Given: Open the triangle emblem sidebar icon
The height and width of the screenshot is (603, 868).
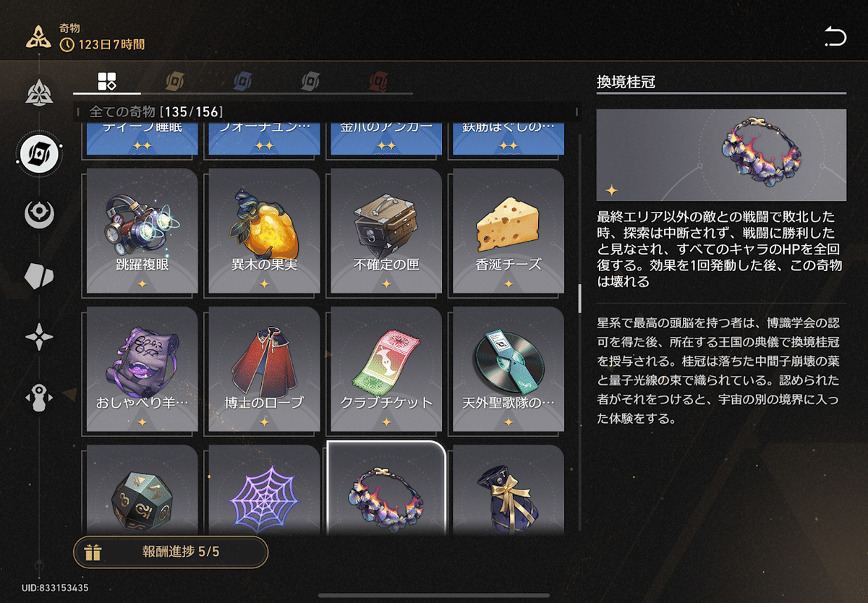Looking at the screenshot, I should pos(39,92).
